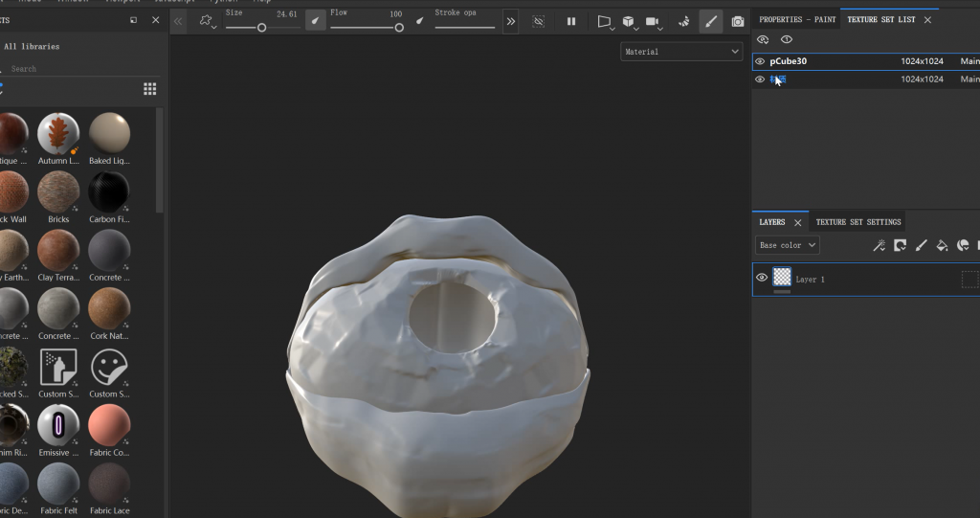
Task: Select the blue-named texture set row
Action: pyautogui.click(x=866, y=79)
